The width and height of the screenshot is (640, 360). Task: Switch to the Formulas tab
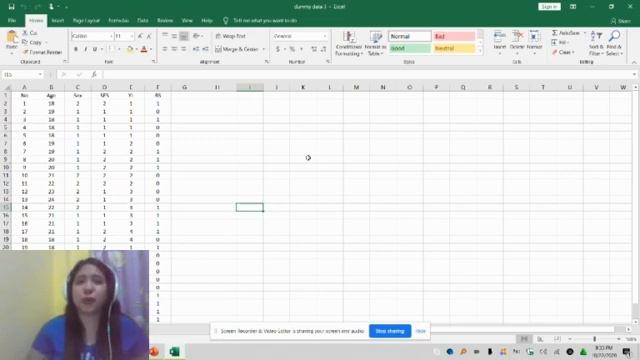click(x=118, y=20)
